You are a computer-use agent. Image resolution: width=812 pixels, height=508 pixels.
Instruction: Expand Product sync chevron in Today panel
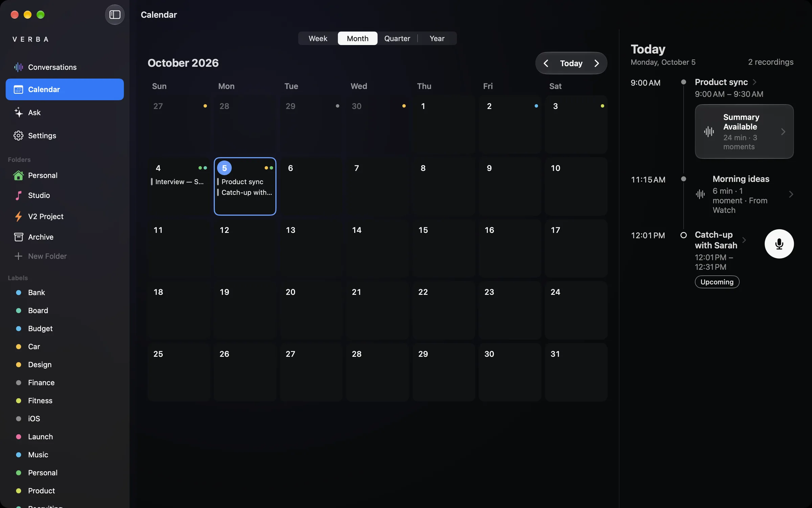(755, 82)
